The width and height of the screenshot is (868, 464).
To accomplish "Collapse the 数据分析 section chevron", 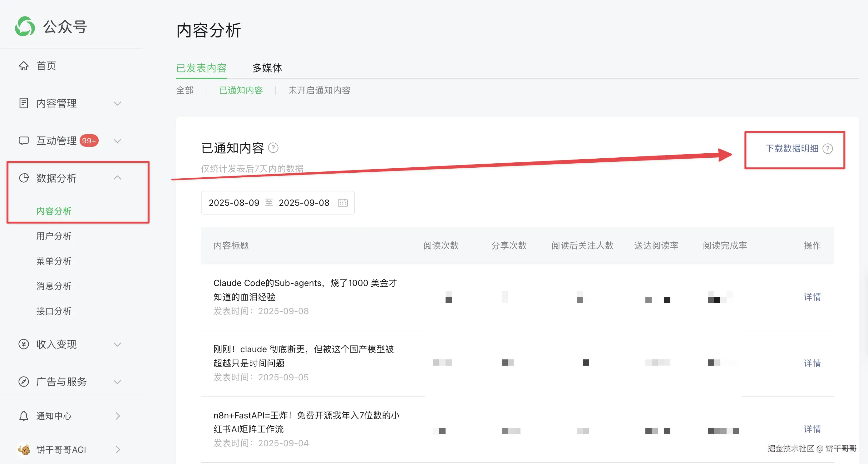I will click(117, 178).
